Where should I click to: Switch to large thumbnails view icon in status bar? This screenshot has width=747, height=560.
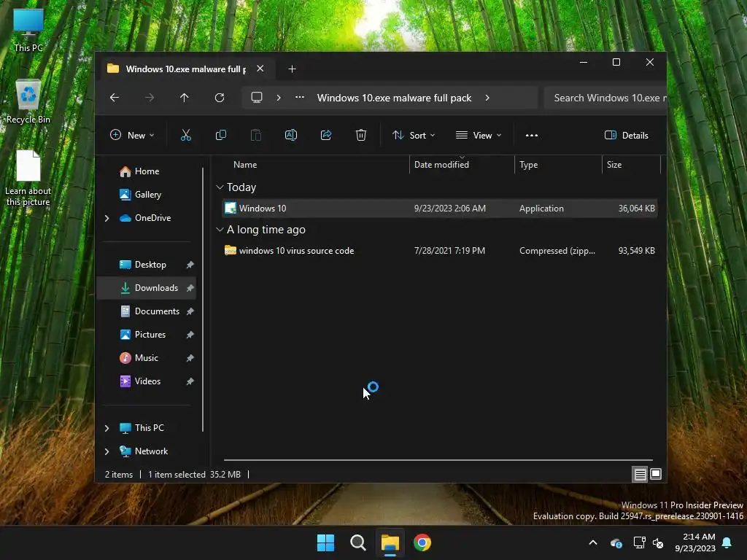[x=656, y=474]
